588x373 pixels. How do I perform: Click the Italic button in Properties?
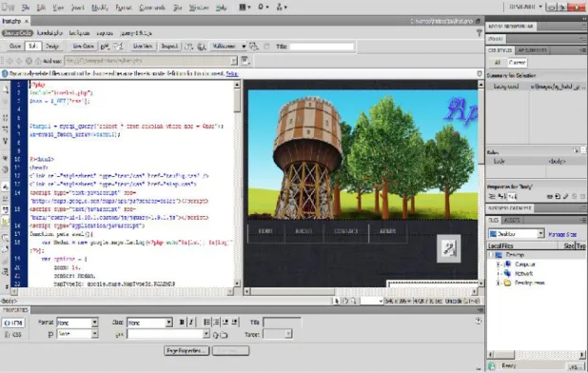coord(191,322)
